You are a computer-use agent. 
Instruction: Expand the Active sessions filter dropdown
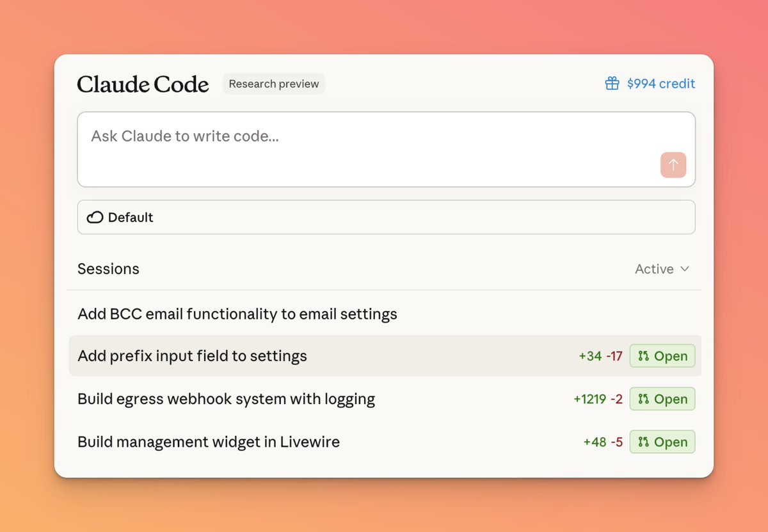click(x=662, y=269)
